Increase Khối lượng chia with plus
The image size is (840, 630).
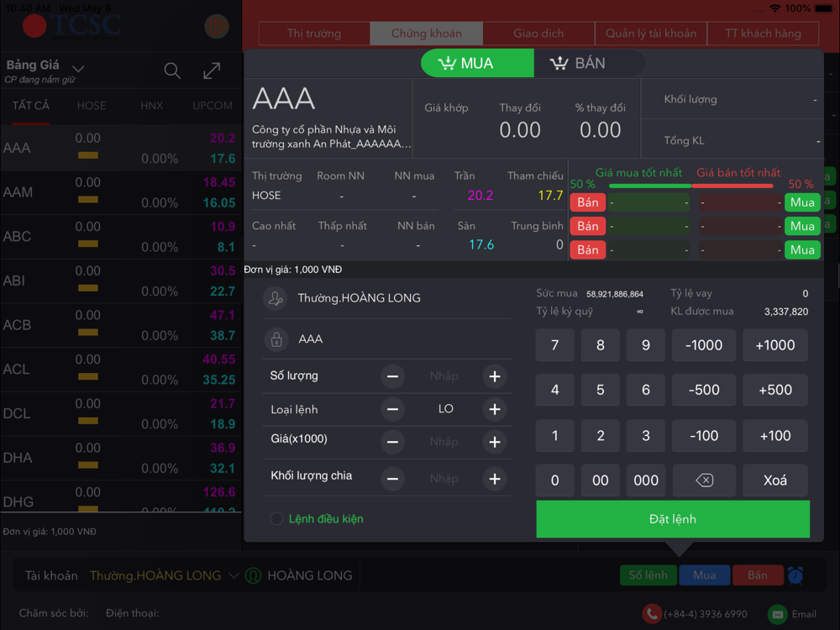tap(495, 479)
